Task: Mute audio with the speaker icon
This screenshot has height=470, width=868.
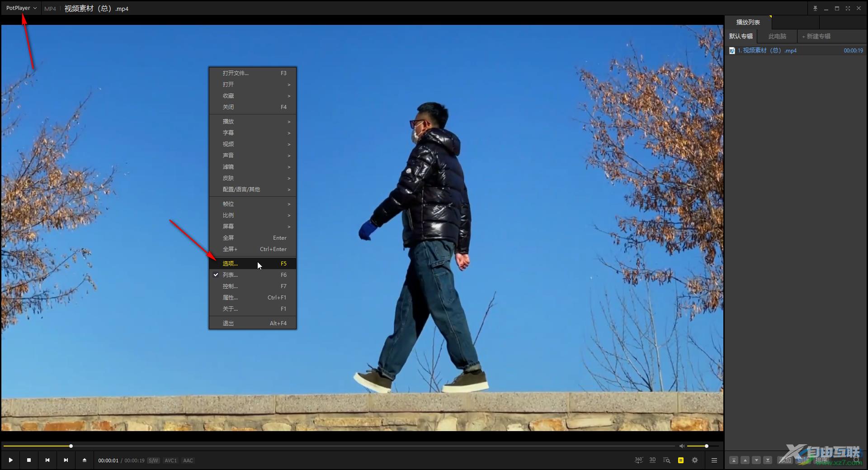Action: (x=682, y=446)
